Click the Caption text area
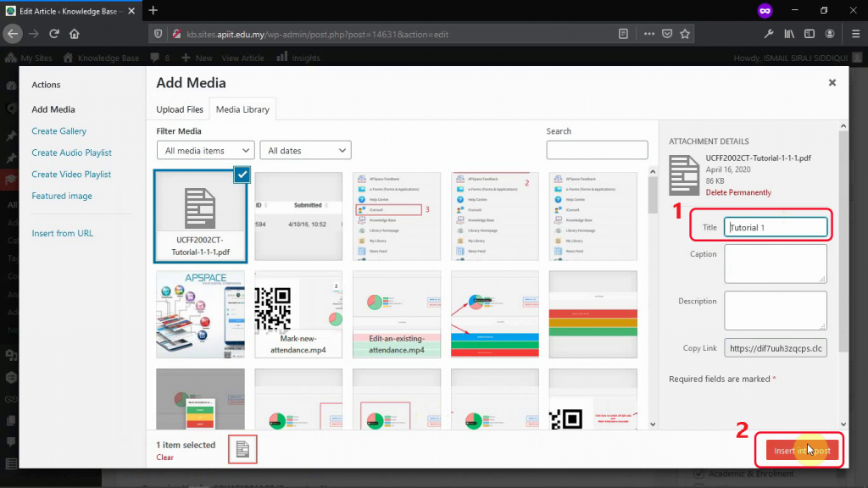Image resolution: width=868 pixels, height=488 pixels. click(776, 263)
